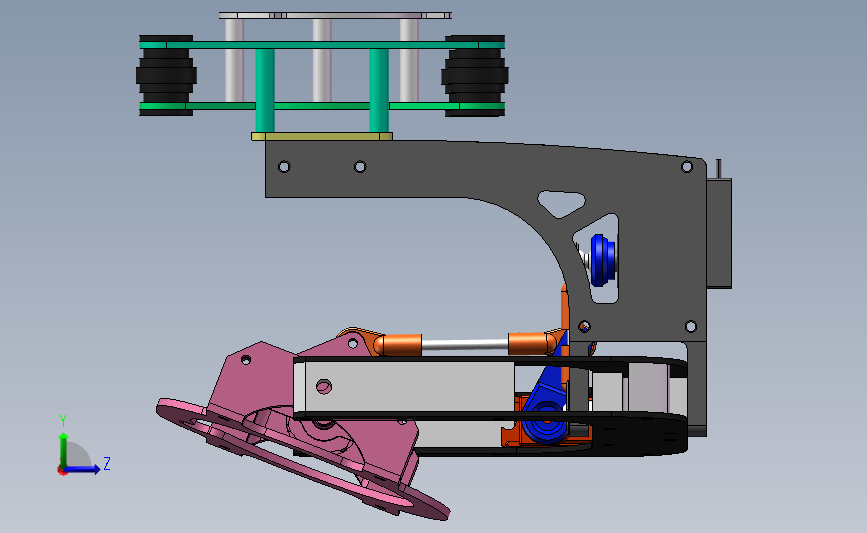Select the blue wheel inside bracket cutout
The height and width of the screenshot is (533, 867).
[603, 260]
